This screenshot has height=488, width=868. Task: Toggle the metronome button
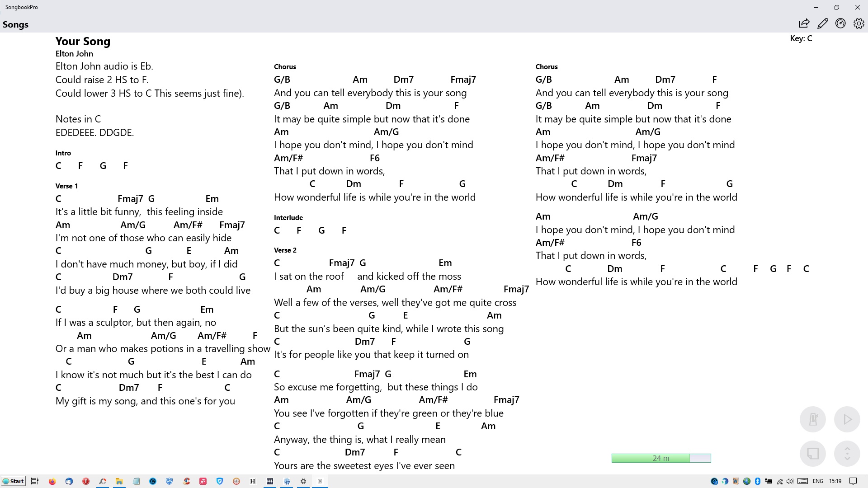[x=813, y=419]
